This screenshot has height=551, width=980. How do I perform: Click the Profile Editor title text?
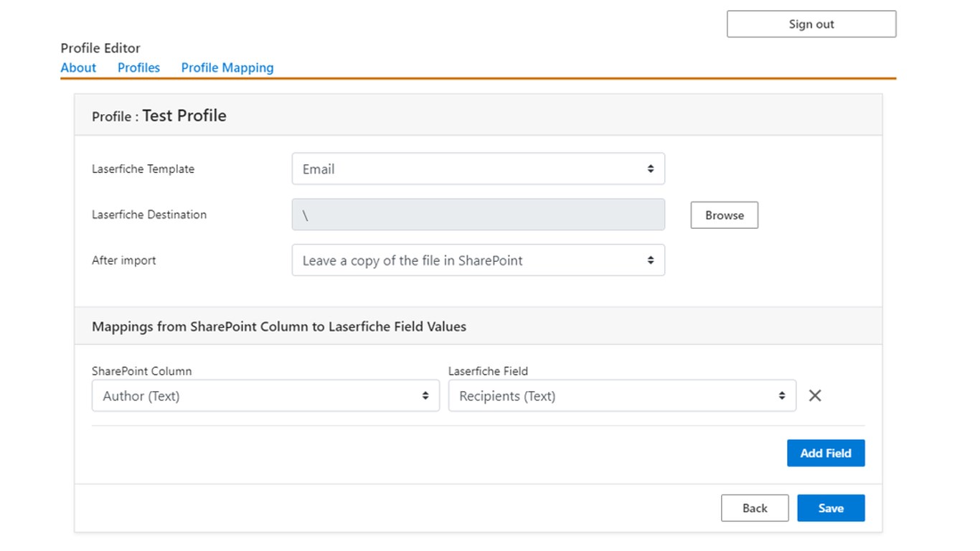(x=100, y=48)
